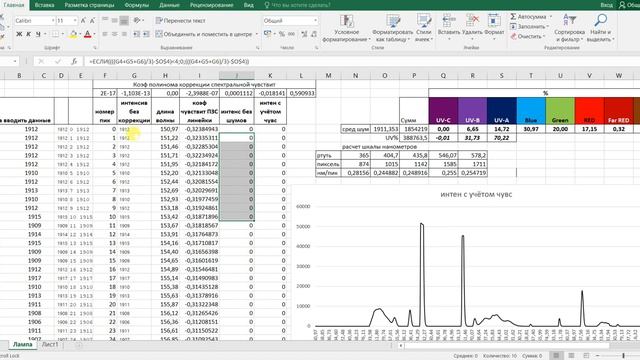Expand the Name Box dropdown arrow
Image resolution: width=640 pixels, height=360 pixels.
[x=15, y=61]
